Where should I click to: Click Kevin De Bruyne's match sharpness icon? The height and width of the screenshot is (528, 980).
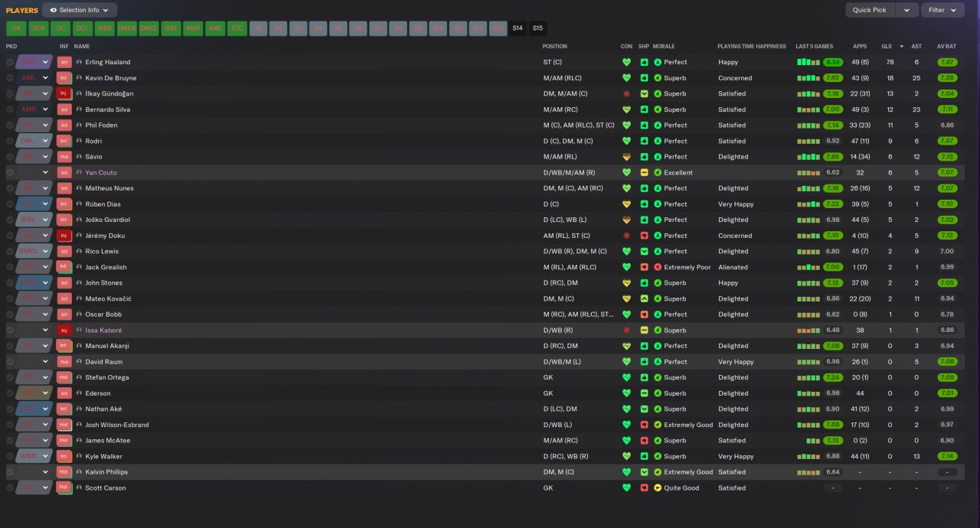(x=644, y=78)
